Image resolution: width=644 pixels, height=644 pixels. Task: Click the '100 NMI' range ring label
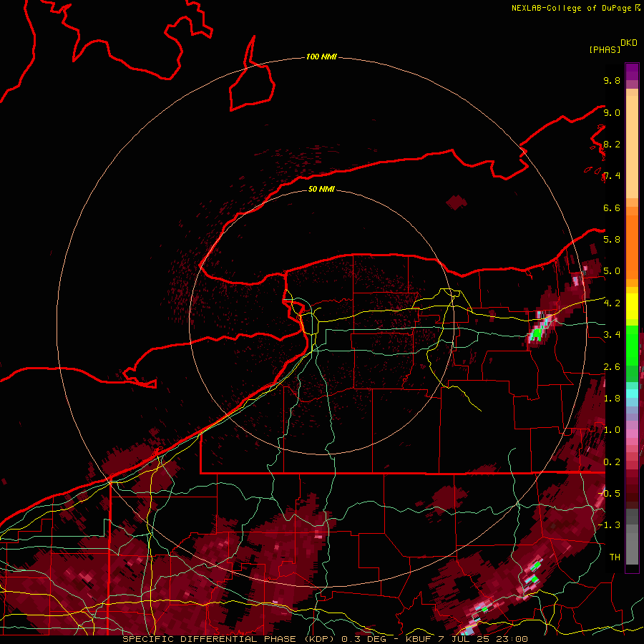tap(321, 57)
